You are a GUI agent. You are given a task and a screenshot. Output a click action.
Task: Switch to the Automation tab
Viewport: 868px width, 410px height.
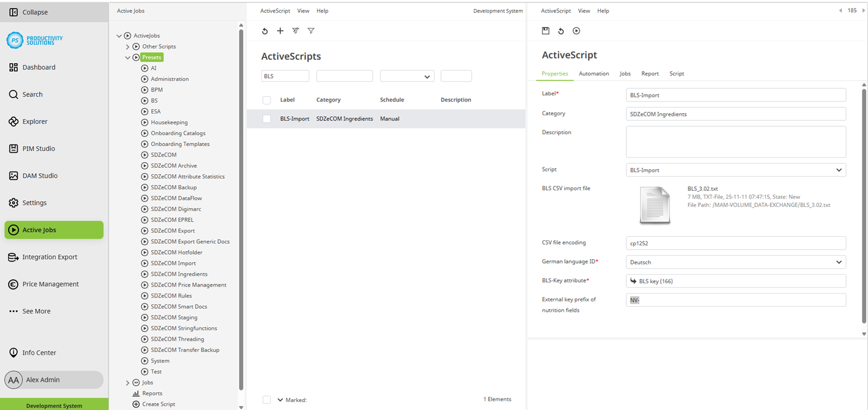[594, 73]
